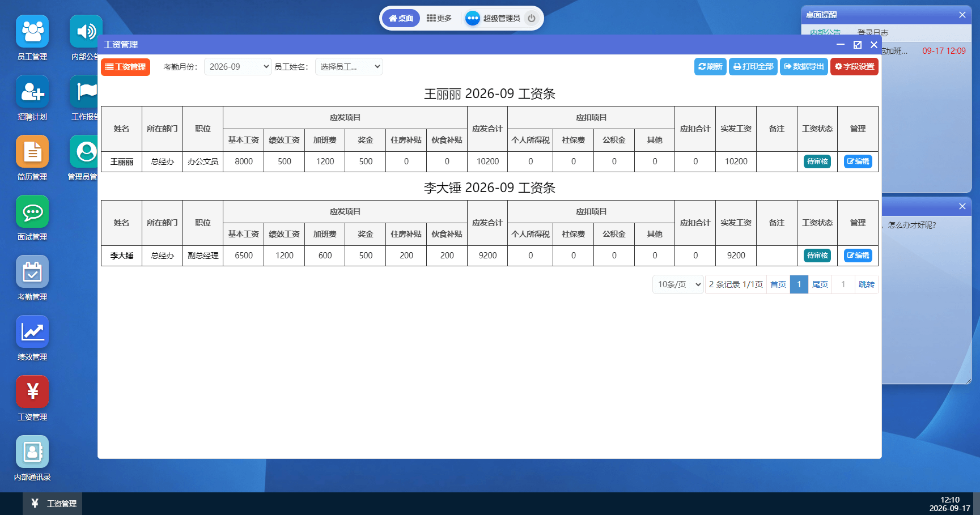Viewport: 980px width, 515px height.
Task: Click the orange 工资管理 list button
Action: coord(126,67)
